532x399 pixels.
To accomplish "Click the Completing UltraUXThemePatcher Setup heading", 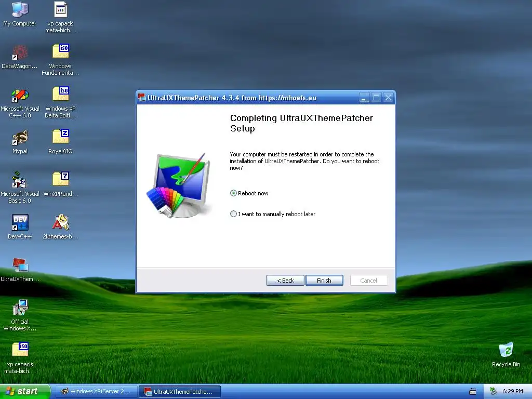I will (301, 123).
